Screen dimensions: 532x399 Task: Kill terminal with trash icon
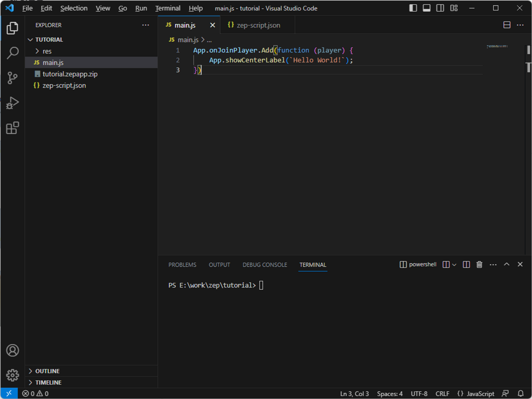coord(479,265)
